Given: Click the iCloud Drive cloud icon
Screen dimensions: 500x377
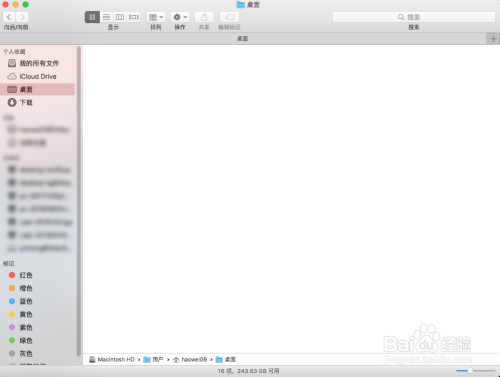Looking at the screenshot, I should click(12, 76).
